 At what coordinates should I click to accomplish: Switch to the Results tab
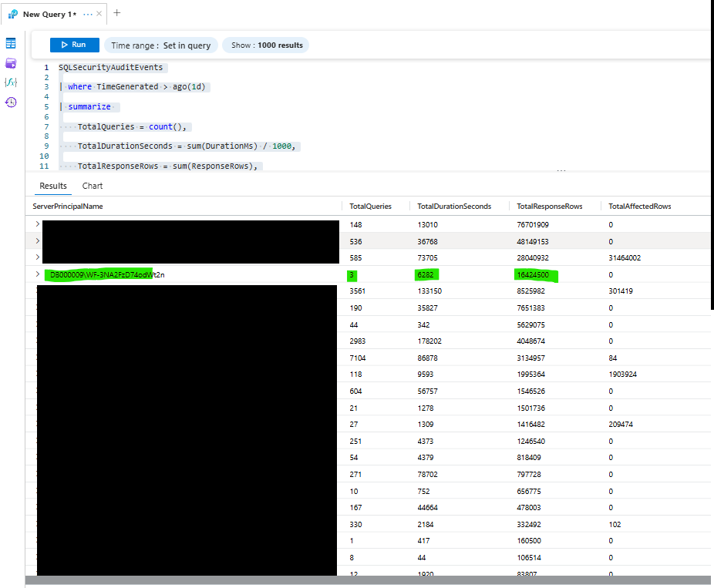tap(53, 186)
